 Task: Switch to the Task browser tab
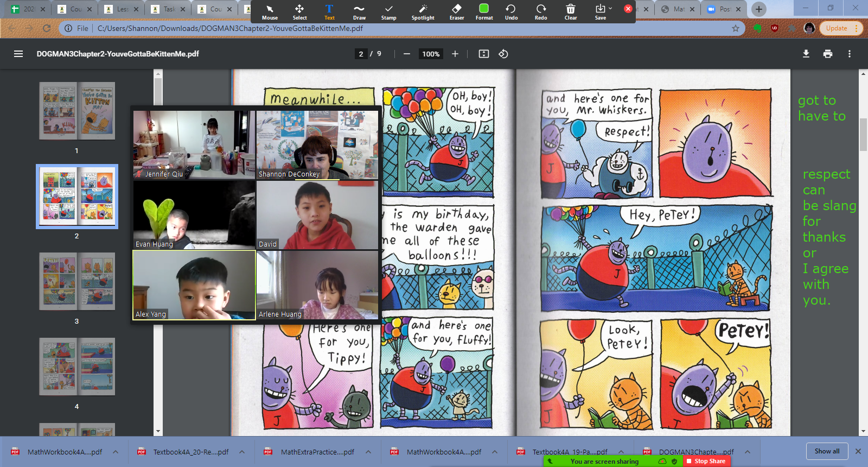click(169, 9)
